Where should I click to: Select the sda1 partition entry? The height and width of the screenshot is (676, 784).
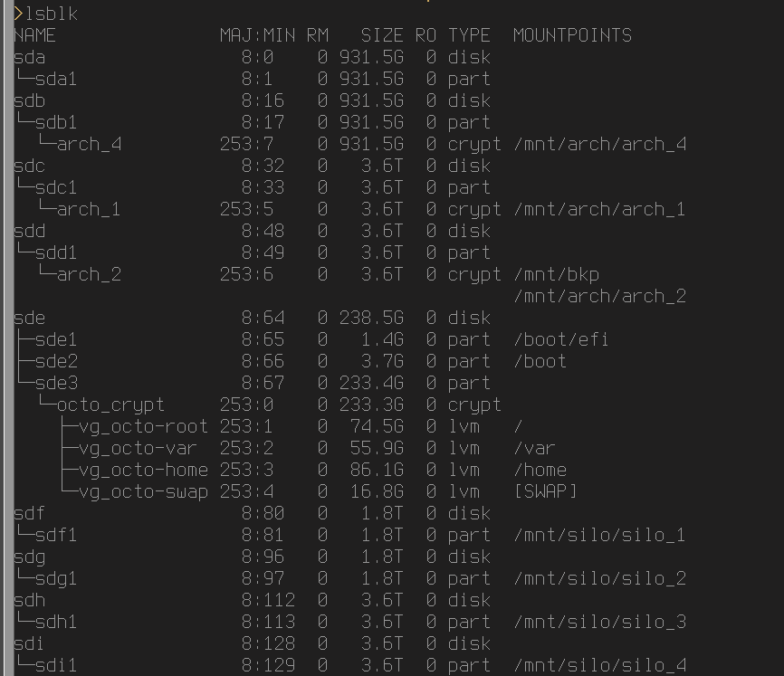coord(56,79)
